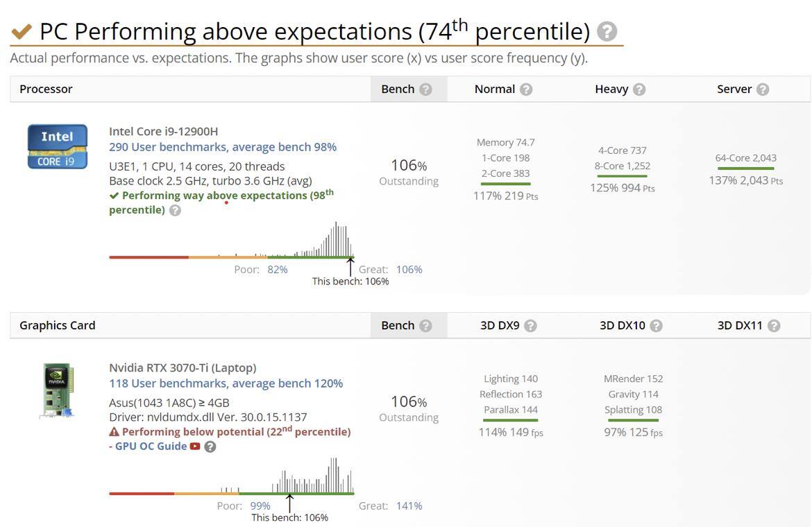The height and width of the screenshot is (527, 812).
Task: Click help icon beside 3D DX9
Action: 530,326
